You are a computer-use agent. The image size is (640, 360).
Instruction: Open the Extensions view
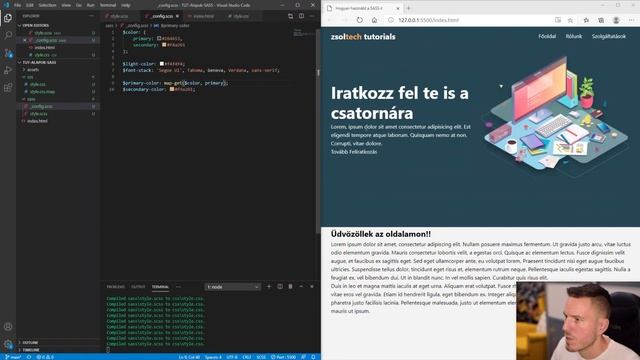pos(8,87)
